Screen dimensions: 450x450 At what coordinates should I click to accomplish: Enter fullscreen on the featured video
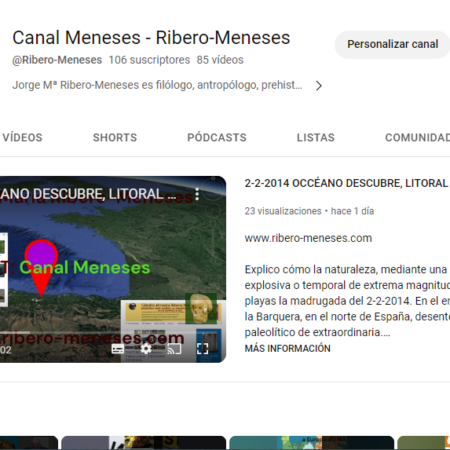pyautogui.click(x=202, y=349)
